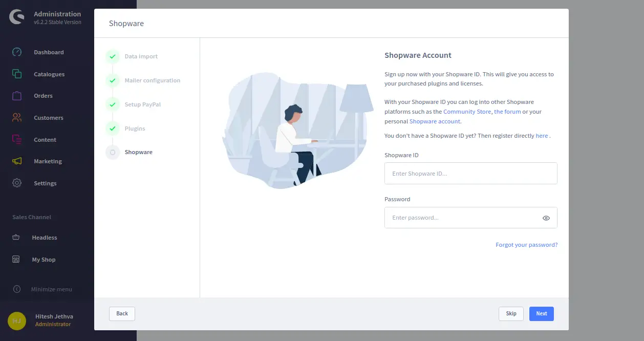The width and height of the screenshot is (644, 341).
Task: Open Dashboard gauge icon in sidebar
Action: coord(17,52)
